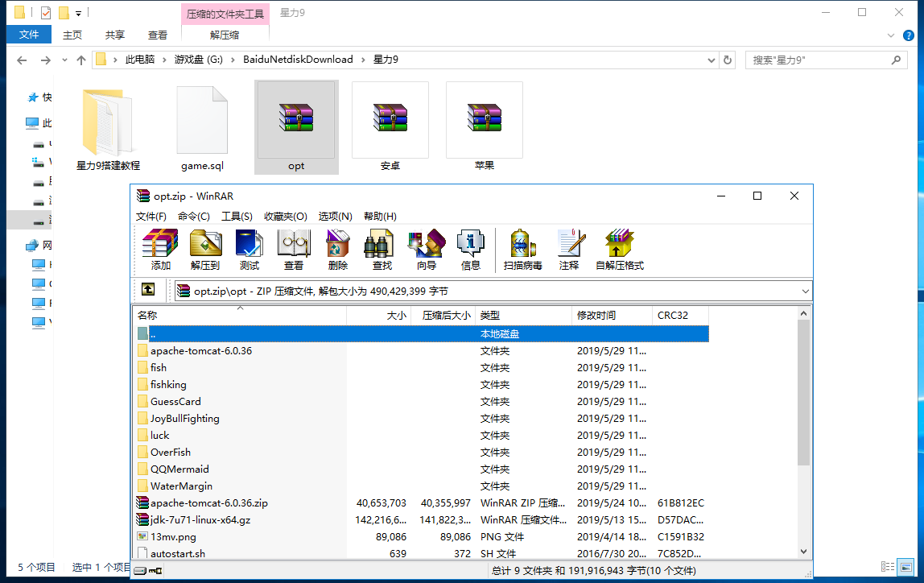Click WinRAR file list scroll down arrow

coord(804,552)
